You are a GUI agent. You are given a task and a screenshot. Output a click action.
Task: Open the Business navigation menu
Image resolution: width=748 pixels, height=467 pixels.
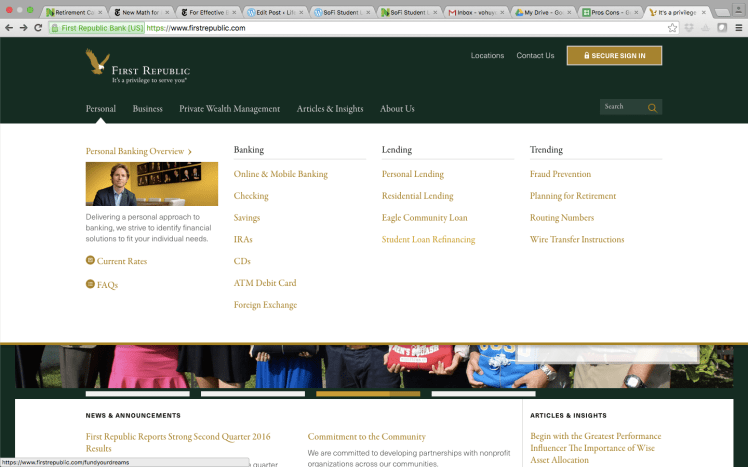coord(147,108)
